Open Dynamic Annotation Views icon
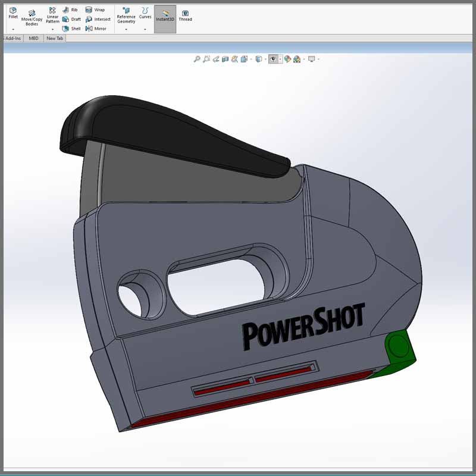 (x=234, y=59)
